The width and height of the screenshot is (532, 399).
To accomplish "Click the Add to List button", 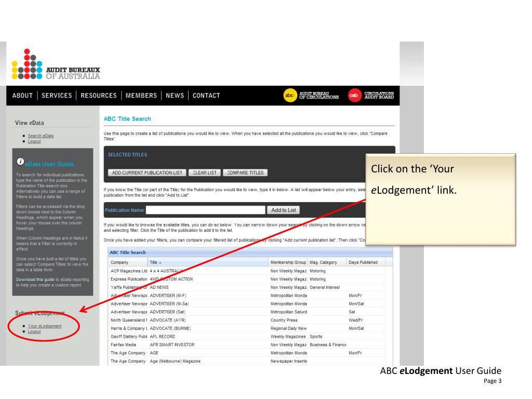I will tap(283, 210).
